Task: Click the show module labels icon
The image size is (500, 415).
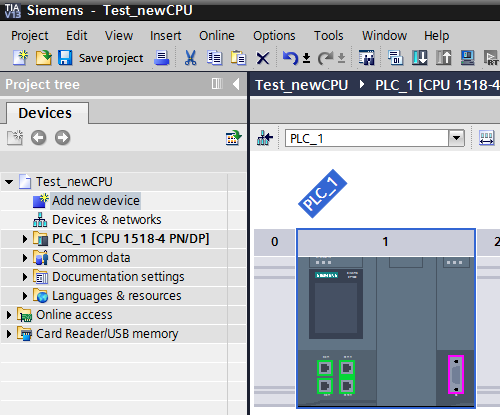Action: click(x=487, y=138)
